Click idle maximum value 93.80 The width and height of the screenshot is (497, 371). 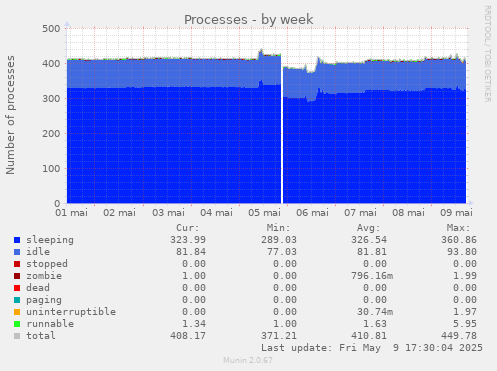click(462, 252)
